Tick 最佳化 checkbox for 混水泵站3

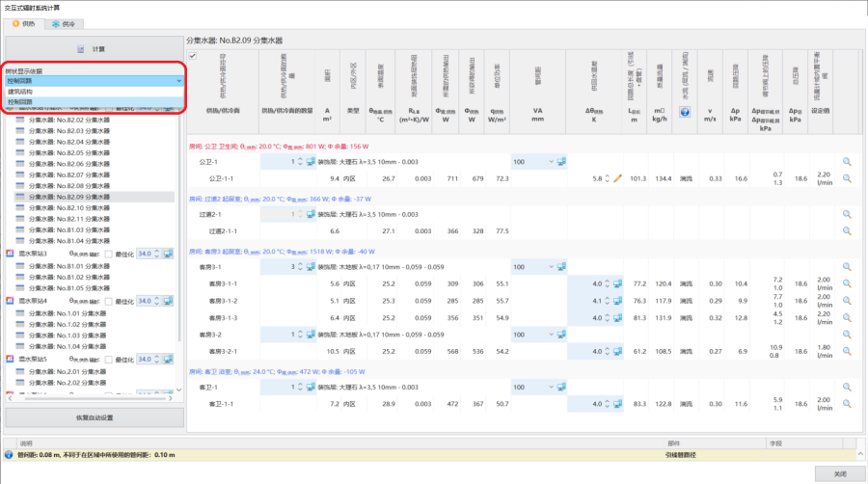pos(108,254)
